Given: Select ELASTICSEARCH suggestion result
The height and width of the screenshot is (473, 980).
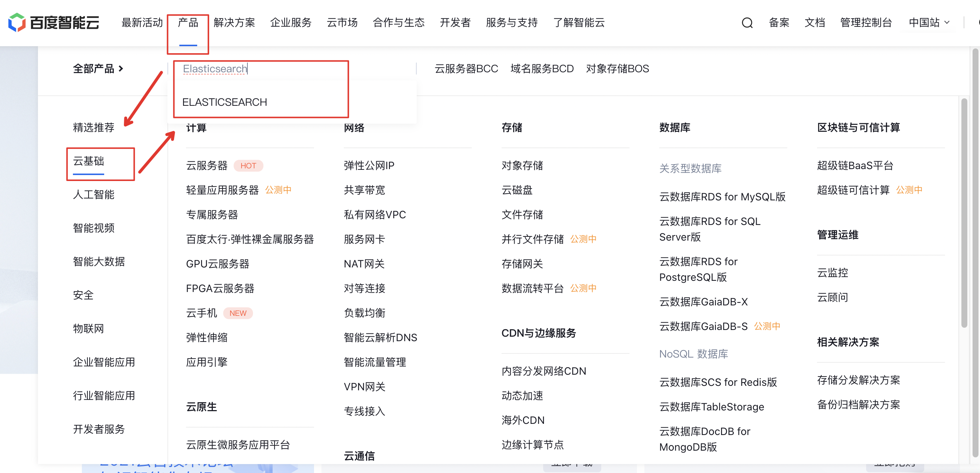Looking at the screenshot, I should (224, 102).
